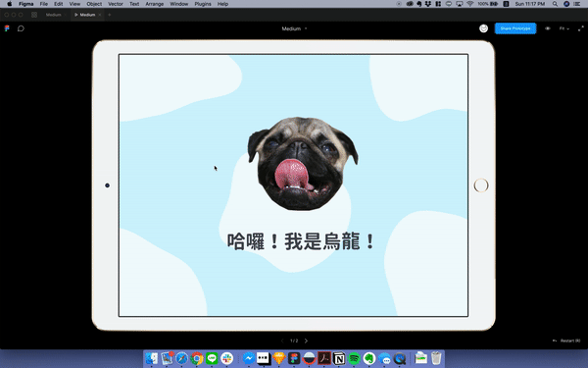Screen dimensions: 588x368
Task: Open Figma from the dock
Action: click(x=294, y=358)
